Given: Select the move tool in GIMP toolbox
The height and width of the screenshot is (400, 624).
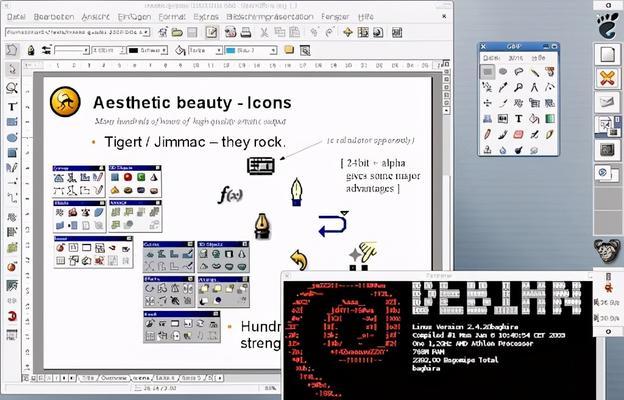Looking at the screenshot, I should (488, 103).
